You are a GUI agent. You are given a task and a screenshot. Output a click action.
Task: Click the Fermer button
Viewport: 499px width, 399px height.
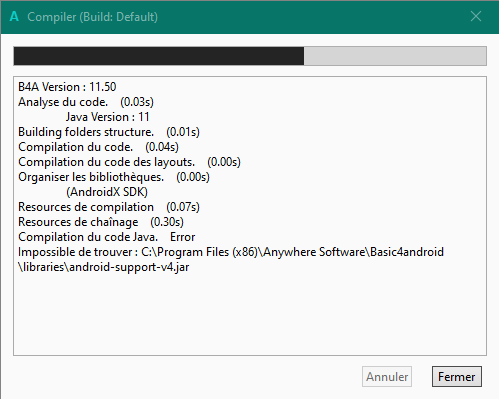click(457, 377)
